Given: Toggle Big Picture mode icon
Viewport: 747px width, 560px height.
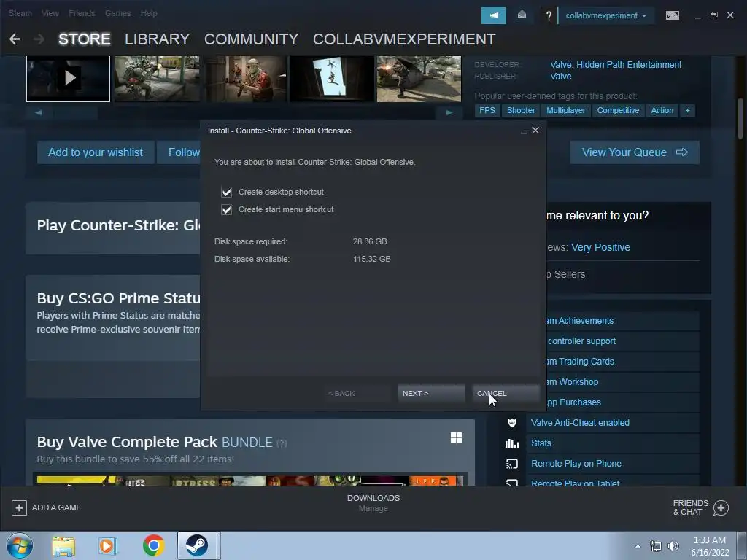Looking at the screenshot, I should click(x=672, y=15).
